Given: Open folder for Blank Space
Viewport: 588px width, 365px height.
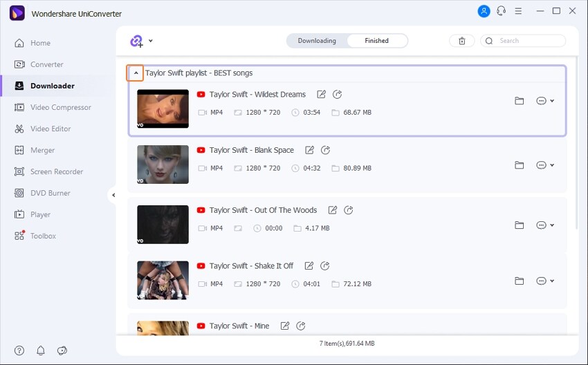Looking at the screenshot, I should 519,165.
